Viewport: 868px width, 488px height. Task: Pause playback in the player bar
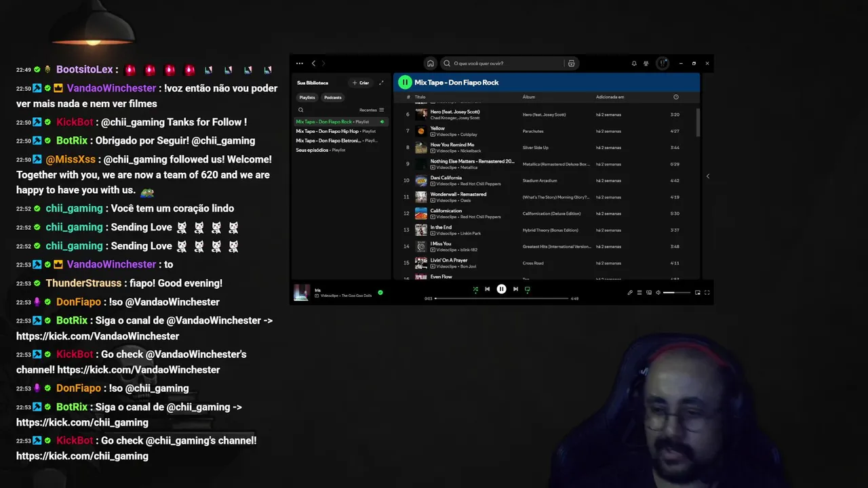(501, 289)
